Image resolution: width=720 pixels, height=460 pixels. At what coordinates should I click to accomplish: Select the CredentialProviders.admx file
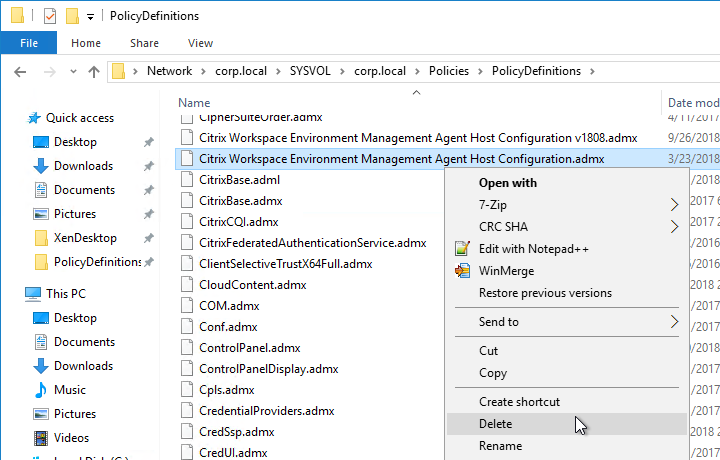[x=266, y=411]
